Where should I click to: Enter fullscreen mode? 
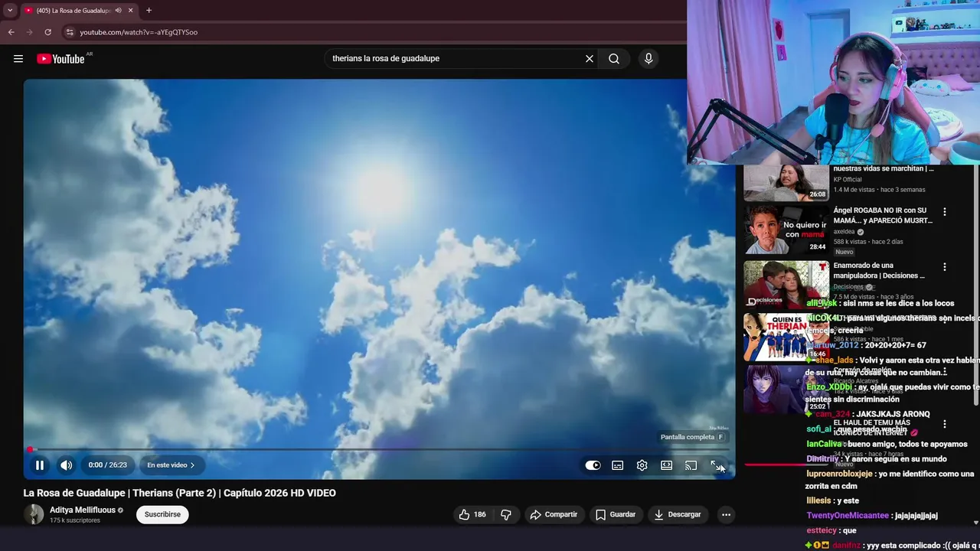[x=716, y=465]
